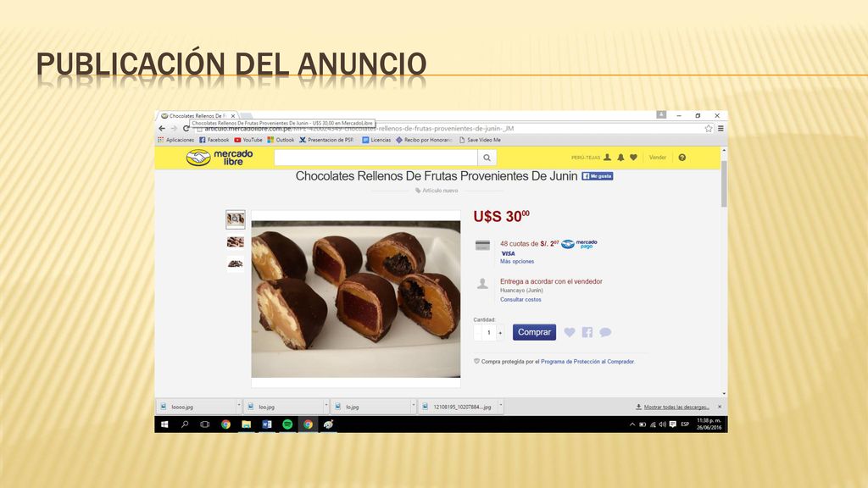Click the Vender link
This screenshot has width=868, height=488.
658,157
